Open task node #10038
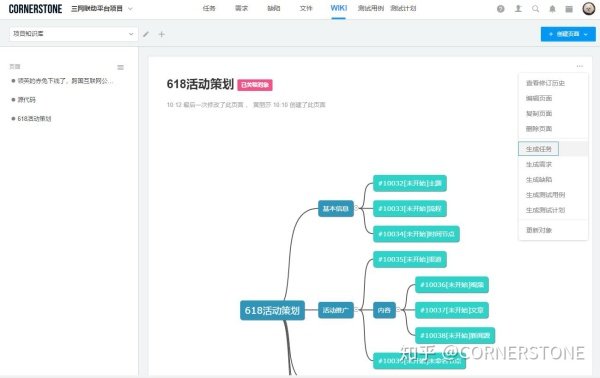Screen dimensions: 600x378 tap(455, 336)
